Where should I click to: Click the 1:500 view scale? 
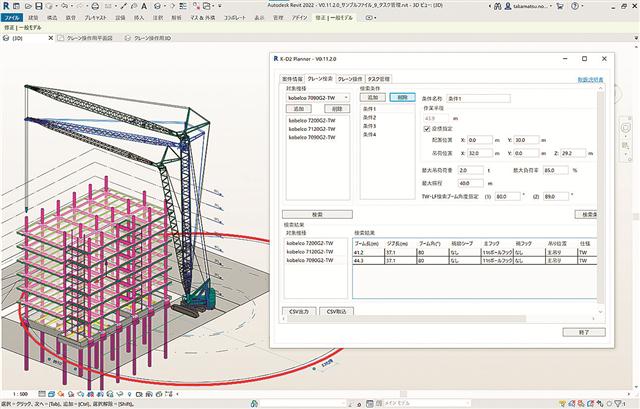click(x=20, y=394)
